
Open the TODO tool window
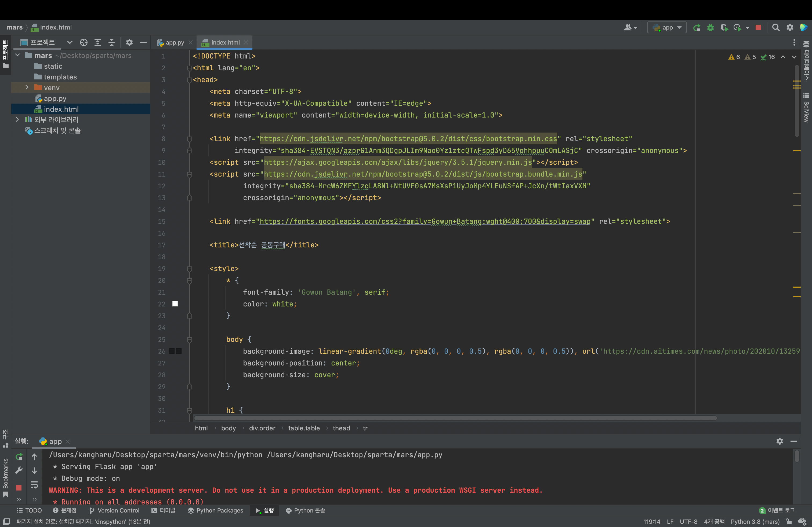click(x=29, y=510)
